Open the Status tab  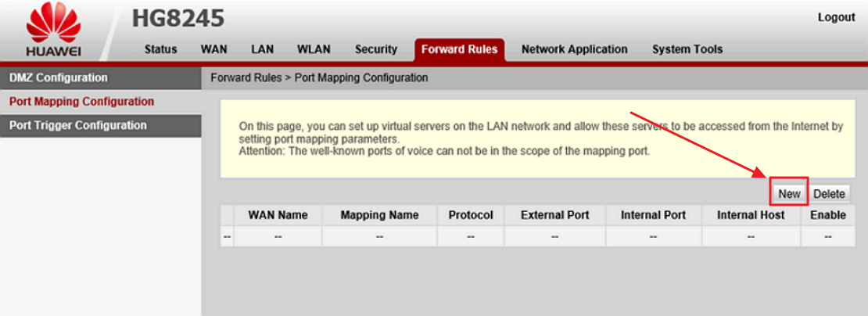(160, 49)
